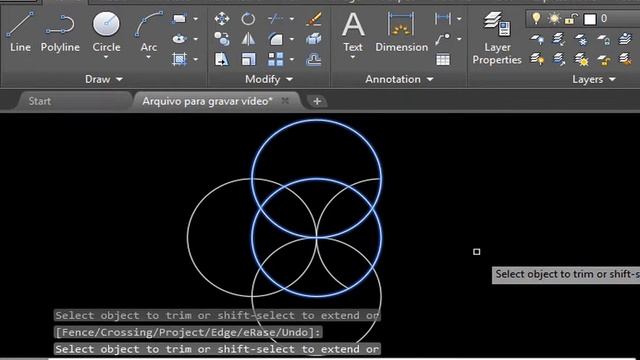The height and width of the screenshot is (360, 640).
Task: Click the Layer Off icon
Action: pyautogui.click(x=537, y=39)
